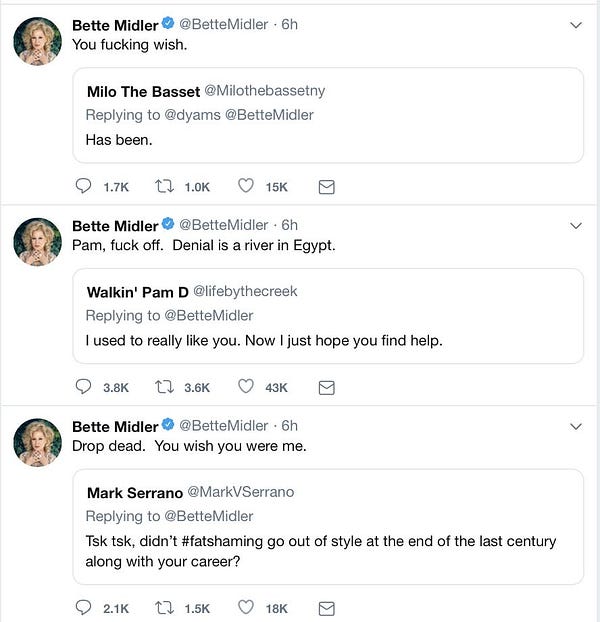Click envelope icon under the "Drop dead" tweet
600x622 pixels.
[327, 609]
